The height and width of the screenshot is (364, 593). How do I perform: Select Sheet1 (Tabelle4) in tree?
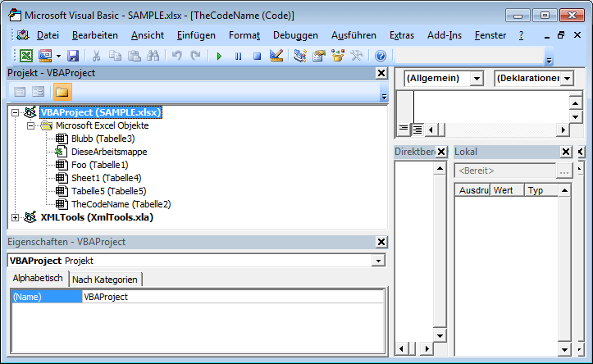107,178
